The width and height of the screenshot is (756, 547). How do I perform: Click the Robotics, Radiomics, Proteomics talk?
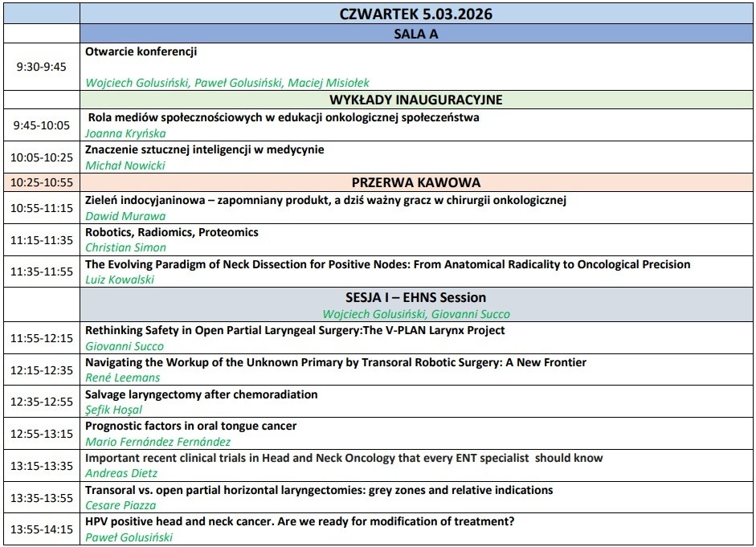point(172,232)
